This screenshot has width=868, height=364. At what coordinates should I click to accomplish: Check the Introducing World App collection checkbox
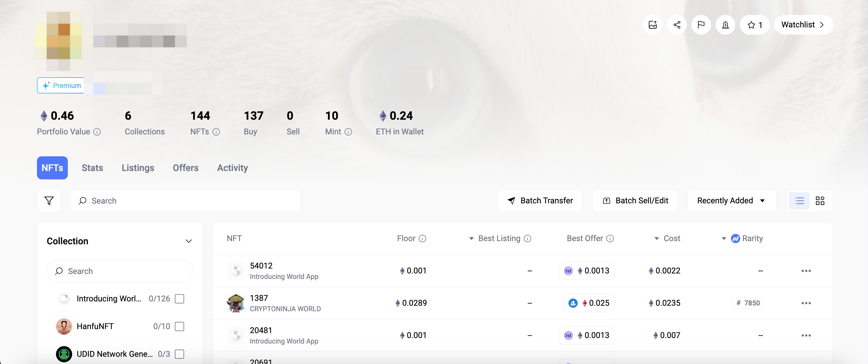tap(179, 299)
